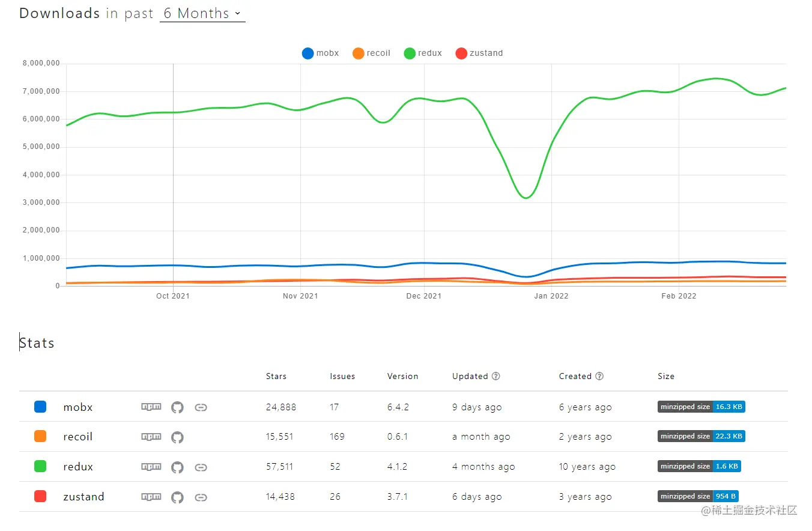Click the Stats section heading
Viewport: 812px width, 531px height.
(37, 343)
